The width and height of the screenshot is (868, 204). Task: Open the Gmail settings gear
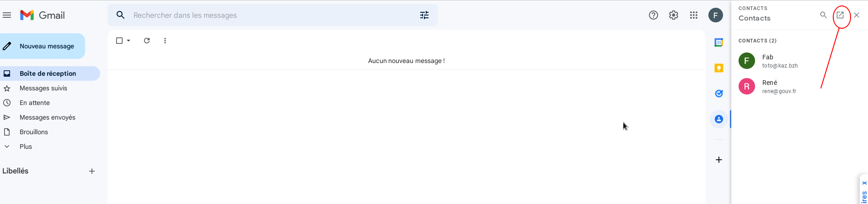[x=673, y=15]
